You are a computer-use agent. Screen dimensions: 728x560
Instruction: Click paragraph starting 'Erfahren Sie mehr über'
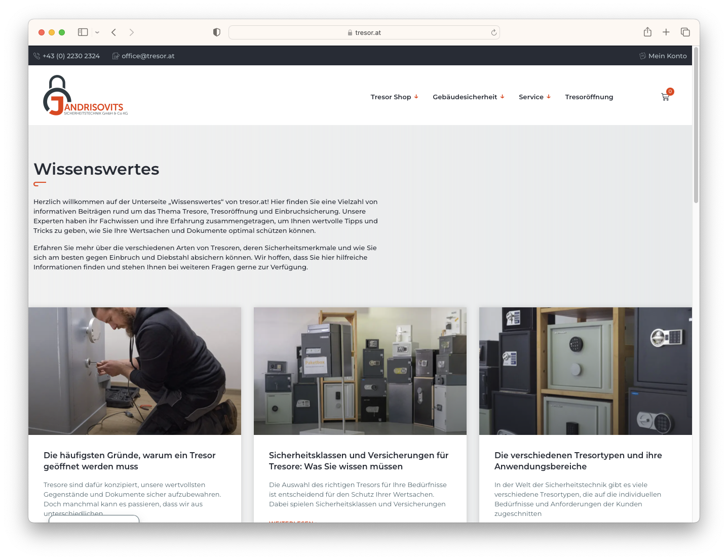205,258
